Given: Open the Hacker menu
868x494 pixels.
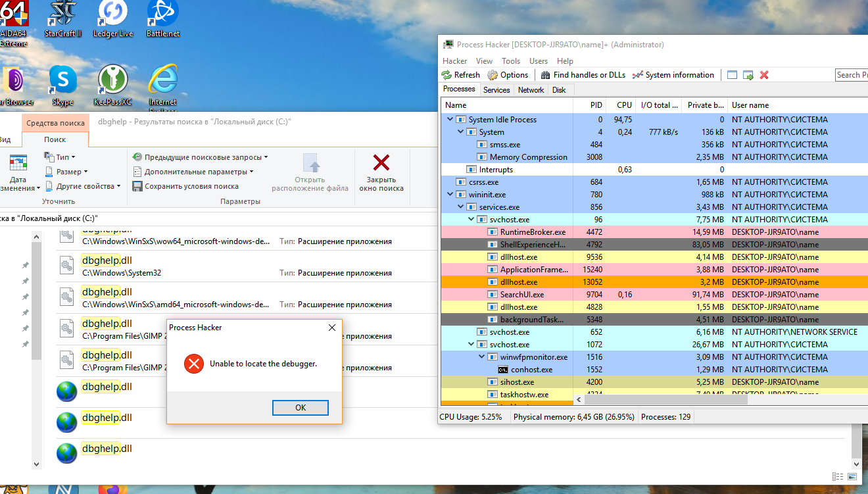Looking at the screenshot, I should (454, 61).
